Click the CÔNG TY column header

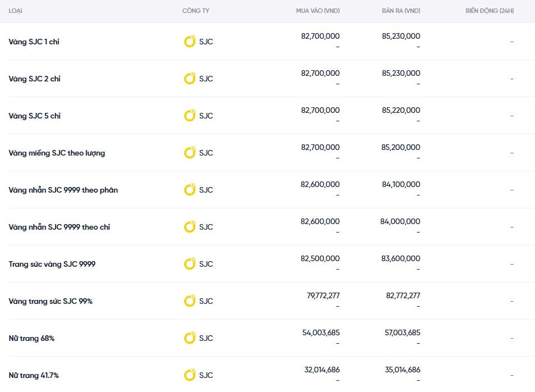195,11
